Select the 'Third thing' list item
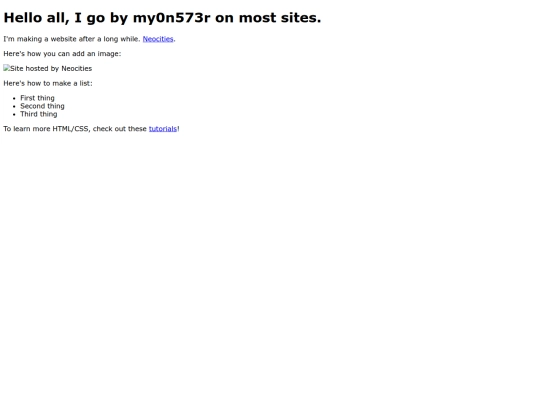540x405 pixels. pyautogui.click(x=39, y=114)
